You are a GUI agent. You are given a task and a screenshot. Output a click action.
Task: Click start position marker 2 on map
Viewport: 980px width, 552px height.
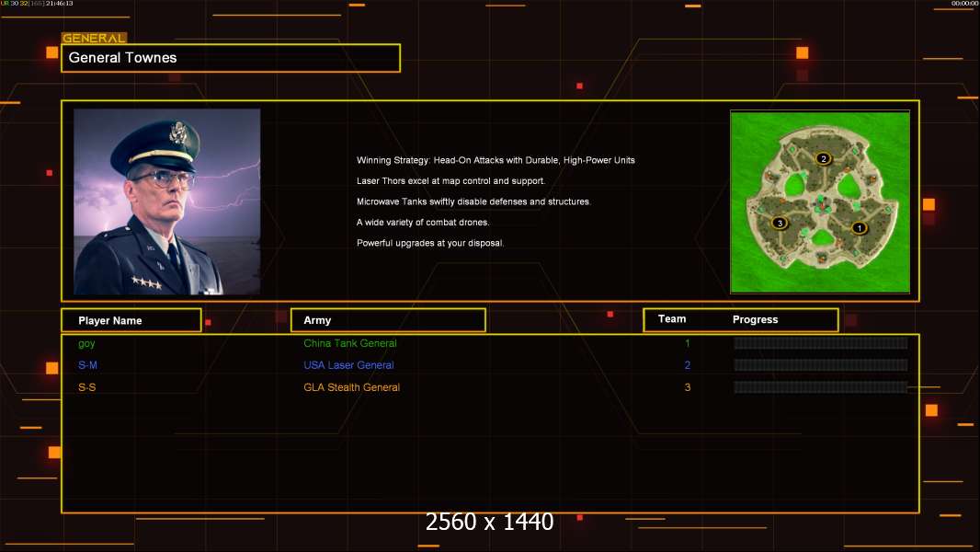[x=823, y=159]
